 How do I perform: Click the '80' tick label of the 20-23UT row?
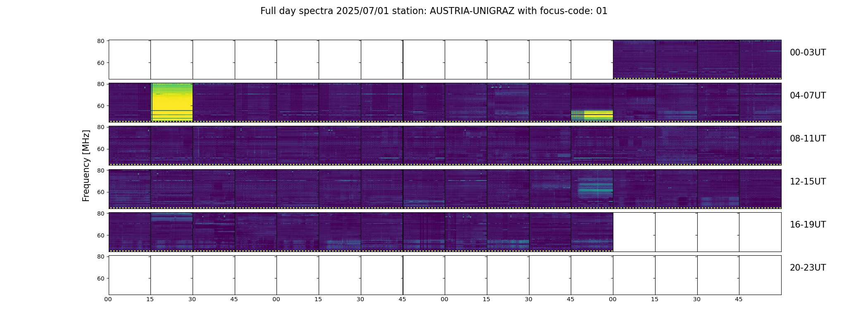pos(100,257)
